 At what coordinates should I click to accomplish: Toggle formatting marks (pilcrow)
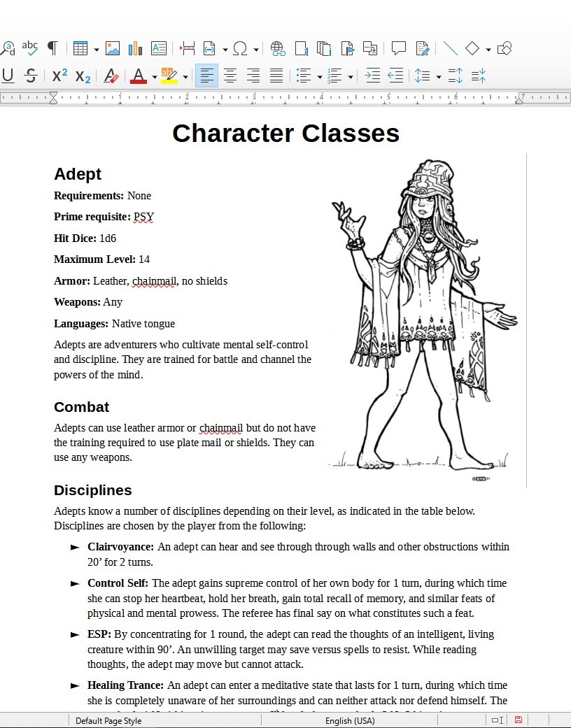[53, 48]
